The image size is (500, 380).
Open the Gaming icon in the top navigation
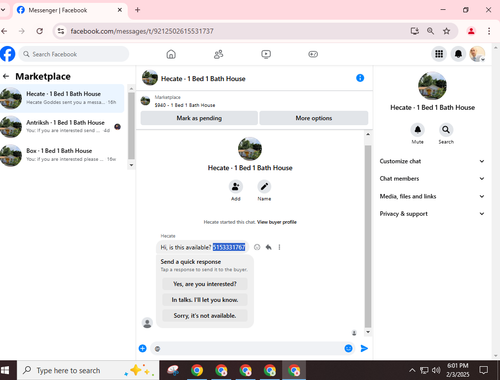tap(313, 54)
